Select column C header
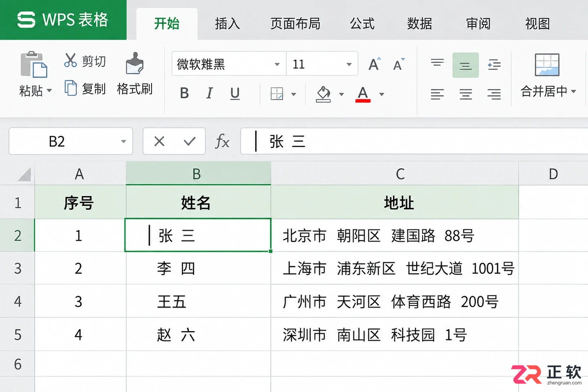 (395, 174)
